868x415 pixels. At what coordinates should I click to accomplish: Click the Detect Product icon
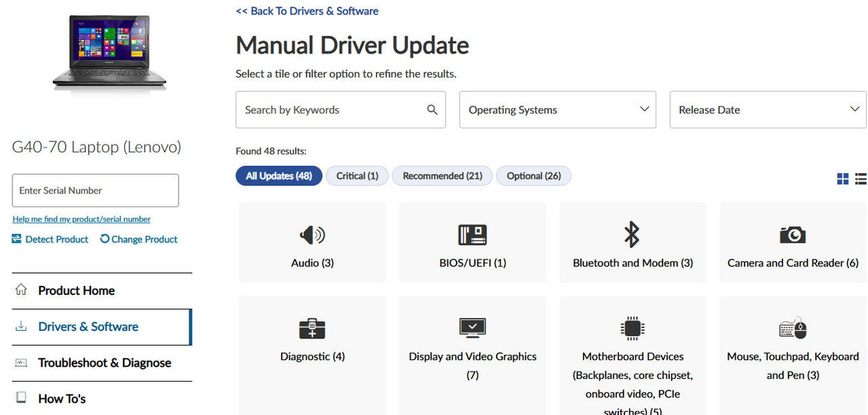17,239
